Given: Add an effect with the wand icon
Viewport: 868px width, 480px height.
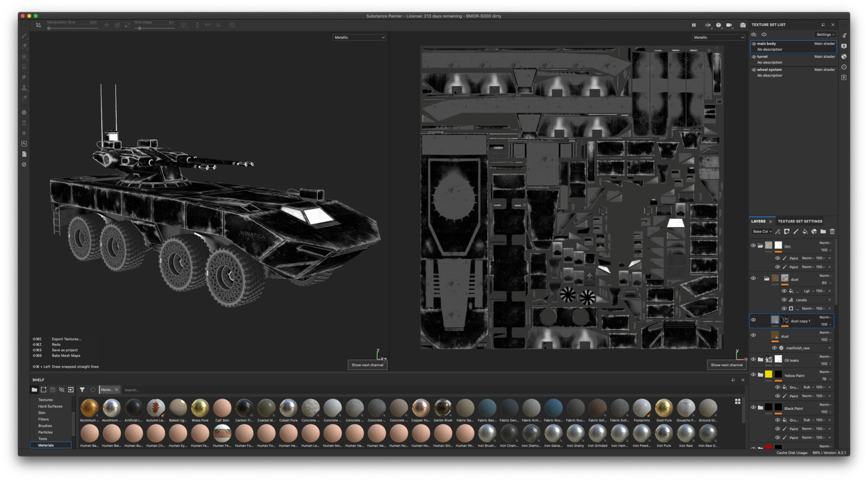Looking at the screenshot, I should click(778, 231).
